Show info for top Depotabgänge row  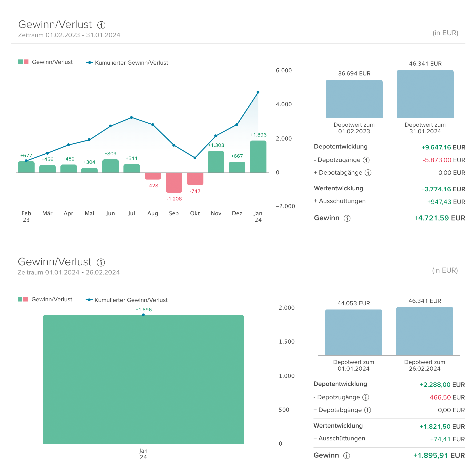point(368,172)
